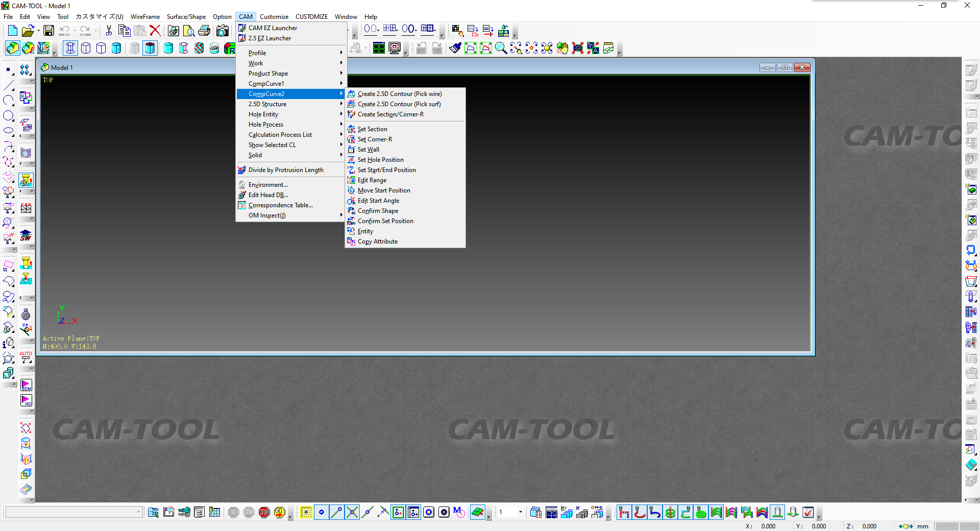Toggle the shaded cylinder with red top display

tap(150, 48)
